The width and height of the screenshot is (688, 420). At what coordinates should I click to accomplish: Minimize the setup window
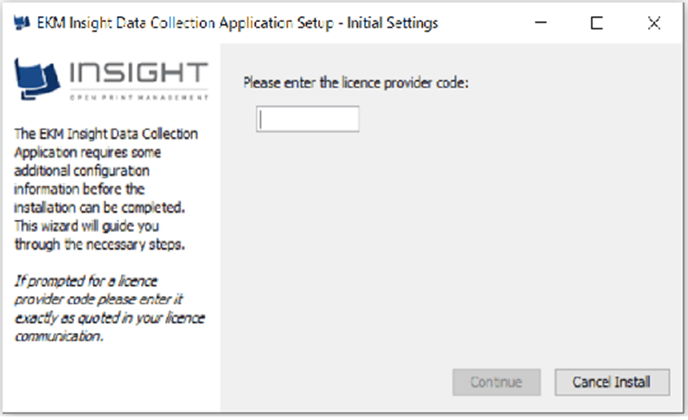click(541, 22)
